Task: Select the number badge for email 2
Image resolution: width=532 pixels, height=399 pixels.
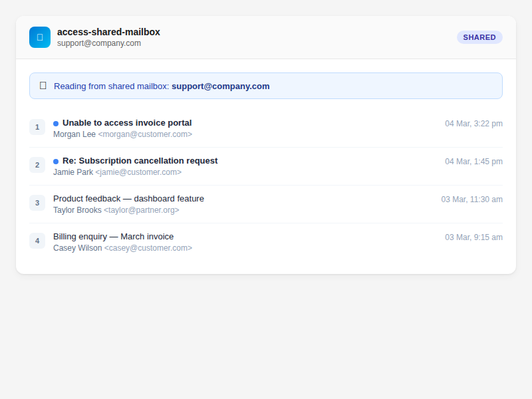Action: tap(37, 165)
